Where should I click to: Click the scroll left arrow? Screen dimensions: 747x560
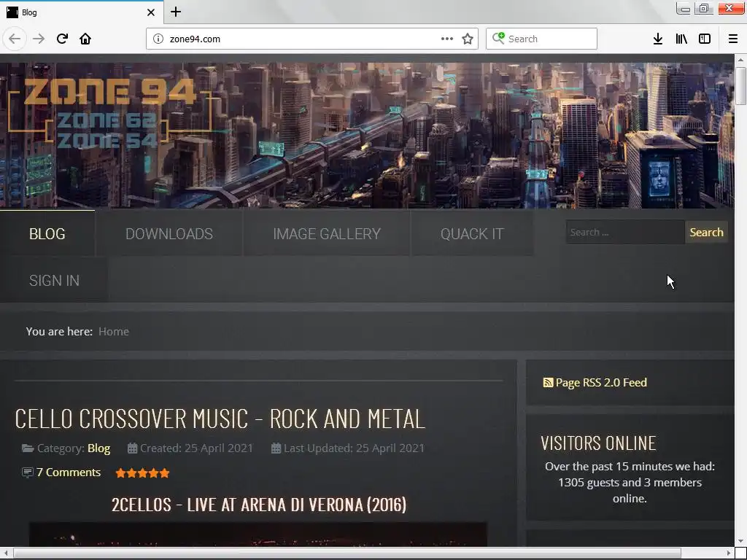click(x=6, y=553)
